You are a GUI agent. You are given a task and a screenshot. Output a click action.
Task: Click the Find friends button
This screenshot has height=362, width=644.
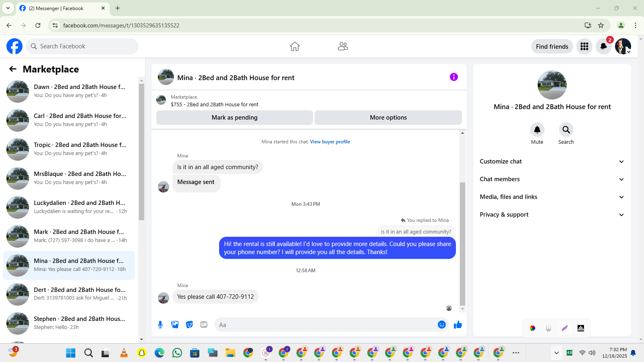(x=552, y=46)
